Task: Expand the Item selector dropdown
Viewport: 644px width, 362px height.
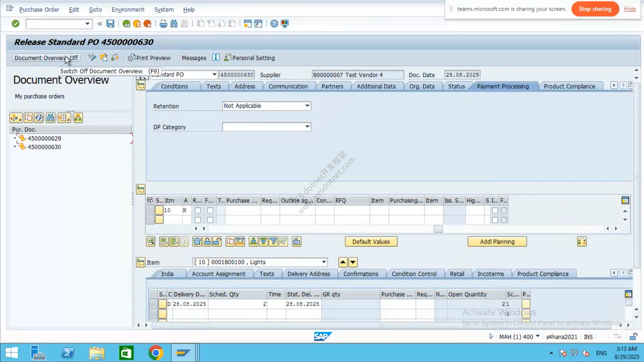Action: tap(324, 262)
